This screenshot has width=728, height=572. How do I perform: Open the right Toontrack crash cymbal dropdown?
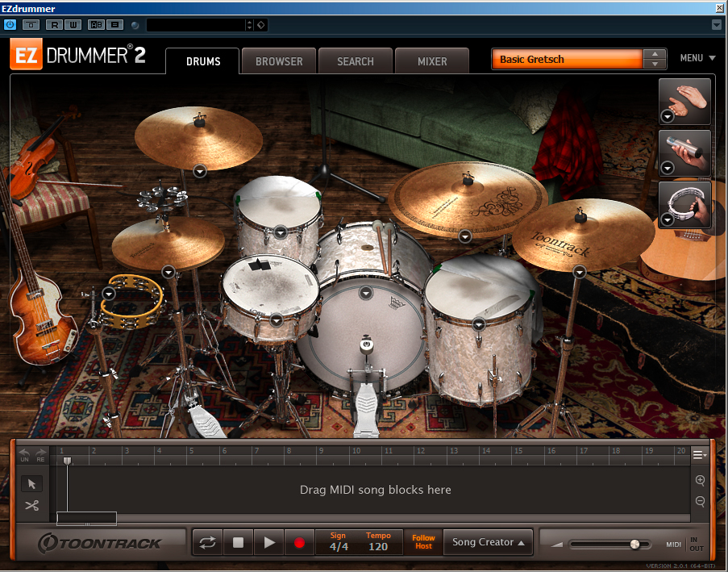(579, 272)
